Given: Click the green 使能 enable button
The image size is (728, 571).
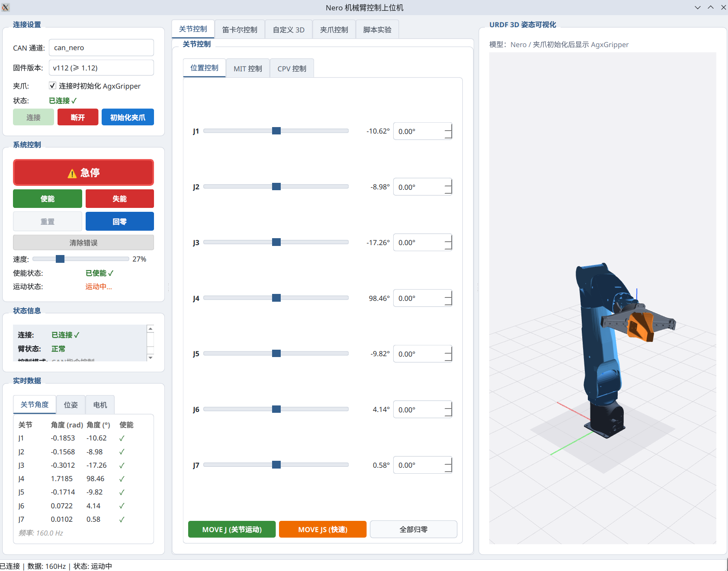Looking at the screenshot, I should pos(48,199).
